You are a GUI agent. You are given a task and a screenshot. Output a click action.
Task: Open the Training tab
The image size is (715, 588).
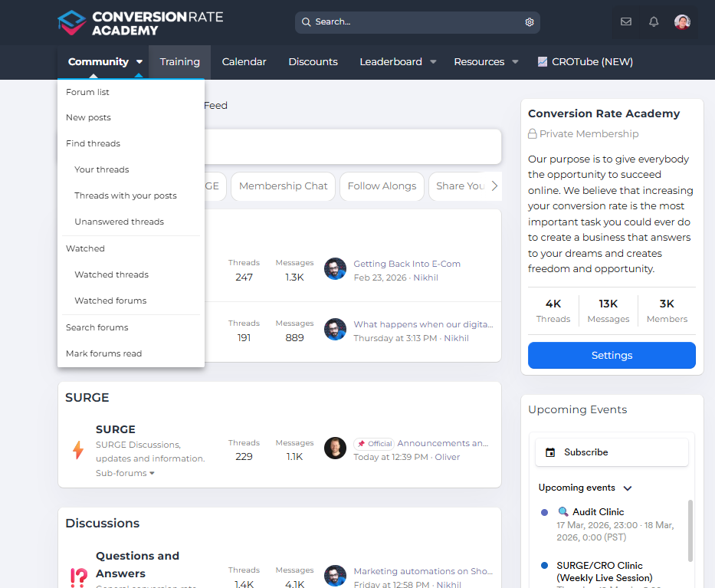(x=179, y=61)
